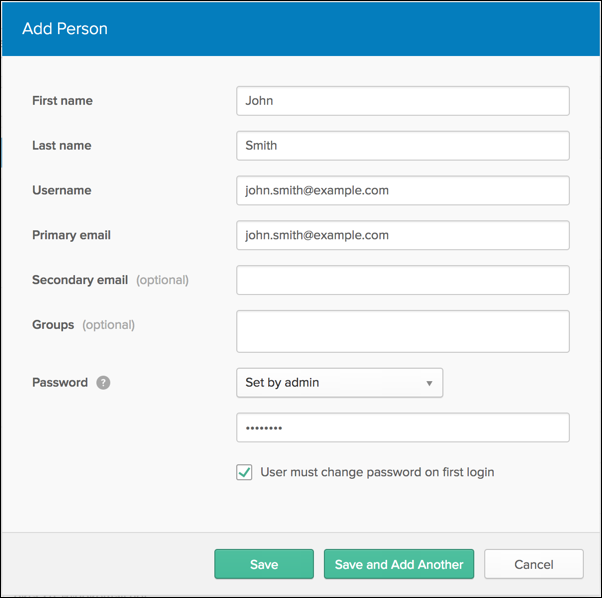Uncheck the must change password checkbox
The height and width of the screenshot is (598, 602).
244,472
